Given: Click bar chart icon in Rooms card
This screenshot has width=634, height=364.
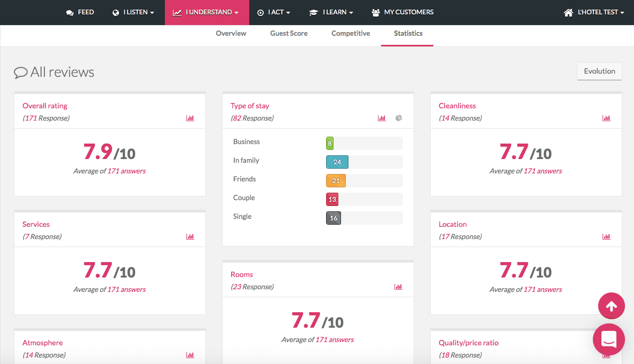Looking at the screenshot, I should pyautogui.click(x=398, y=287).
